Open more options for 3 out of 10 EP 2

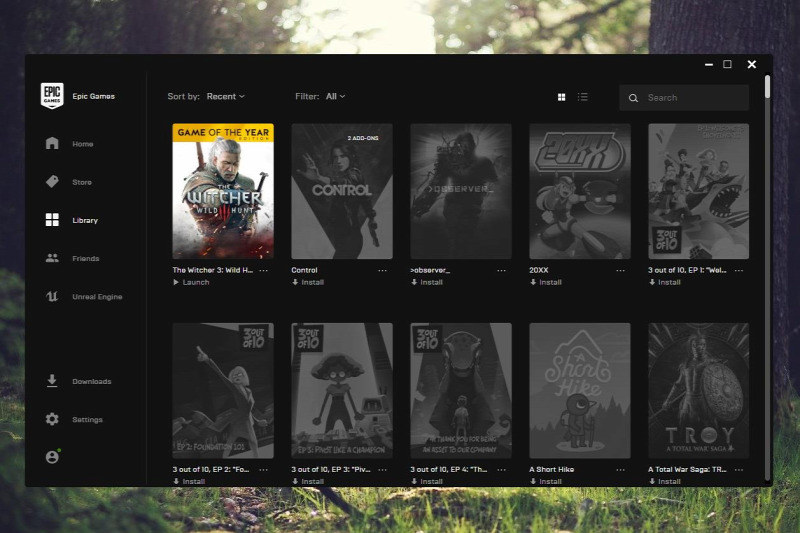pos(264,470)
